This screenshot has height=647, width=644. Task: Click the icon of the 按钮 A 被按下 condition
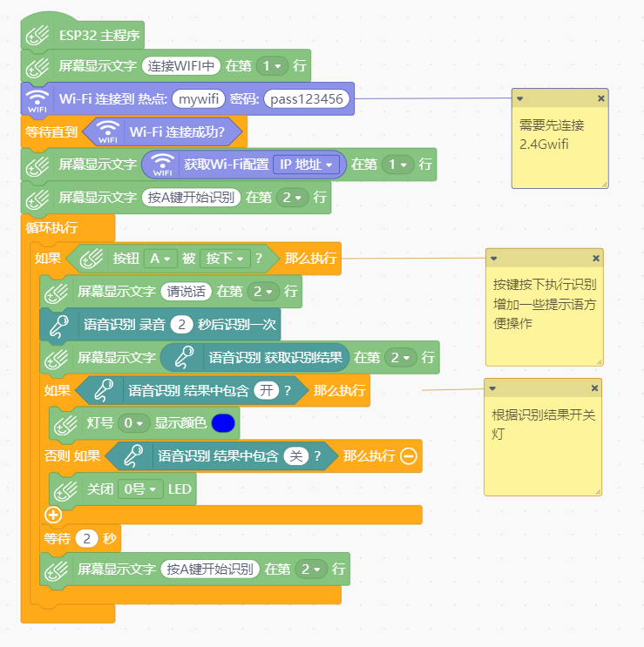coord(92,259)
